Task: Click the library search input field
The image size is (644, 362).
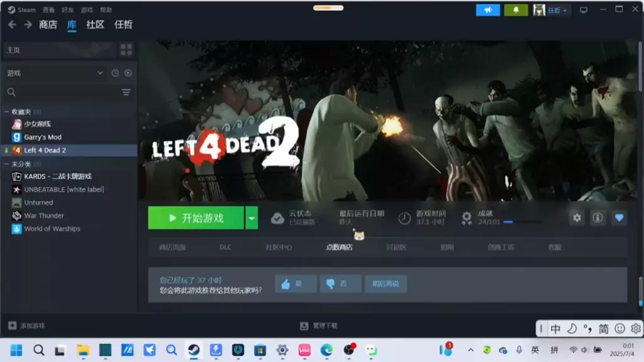Action: pos(68,92)
